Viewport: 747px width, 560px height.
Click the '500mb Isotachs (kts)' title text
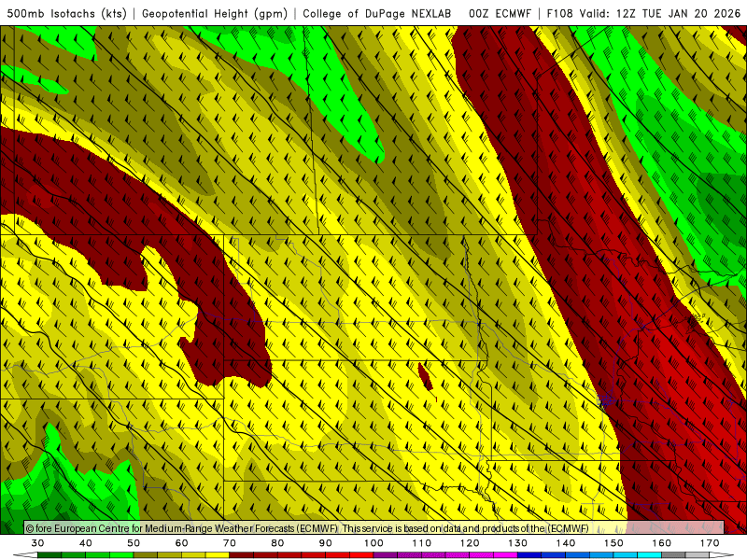(66, 13)
